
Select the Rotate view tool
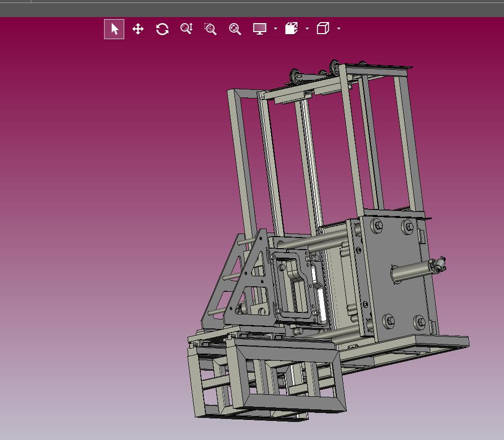tap(162, 29)
